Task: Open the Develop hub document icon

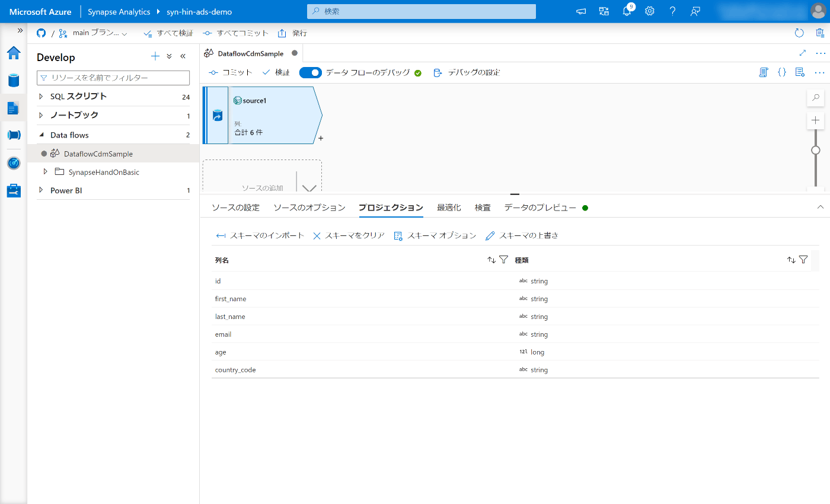Action: pos(14,108)
